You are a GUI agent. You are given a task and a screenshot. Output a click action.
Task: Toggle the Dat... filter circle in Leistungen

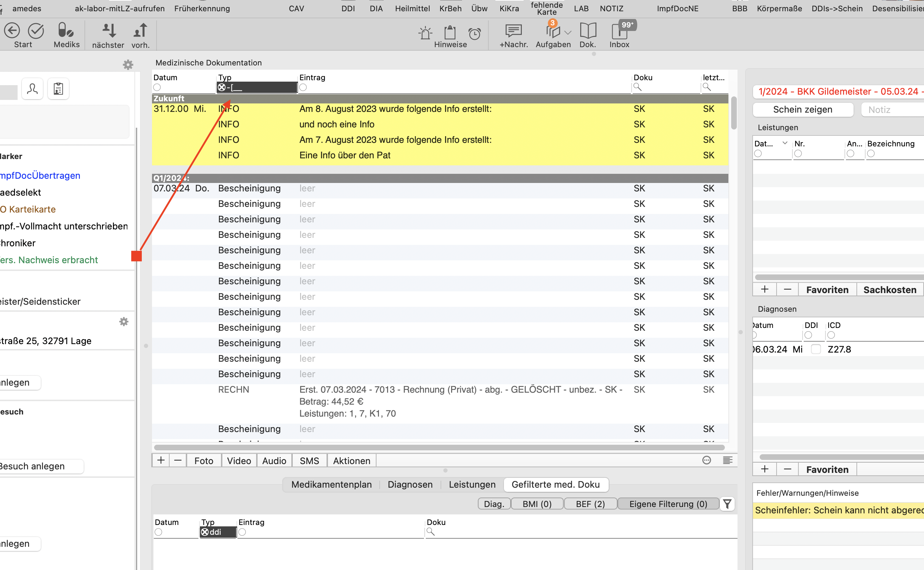(758, 153)
